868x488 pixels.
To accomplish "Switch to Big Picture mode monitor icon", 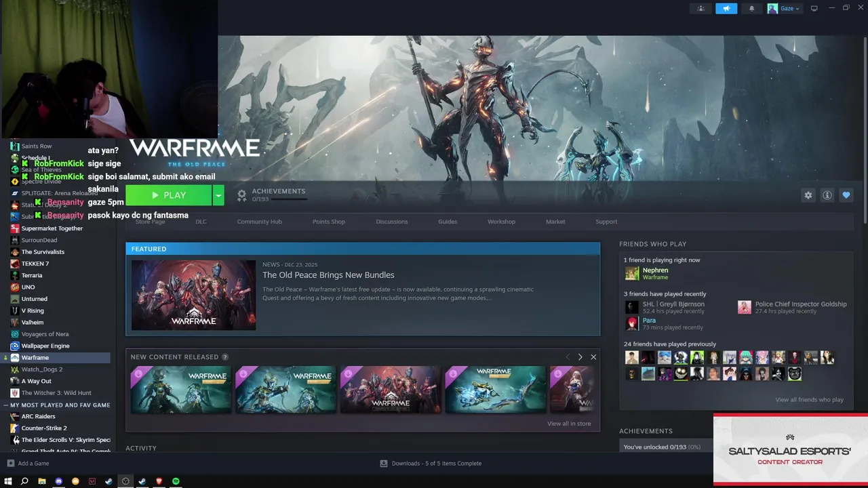I will click(814, 8).
